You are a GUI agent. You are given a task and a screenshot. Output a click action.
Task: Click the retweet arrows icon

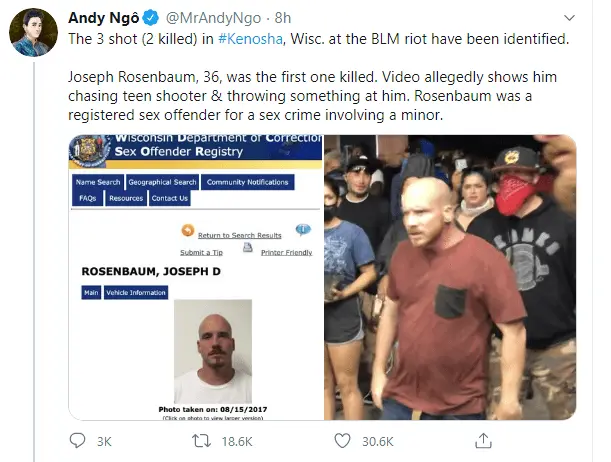coord(201,441)
